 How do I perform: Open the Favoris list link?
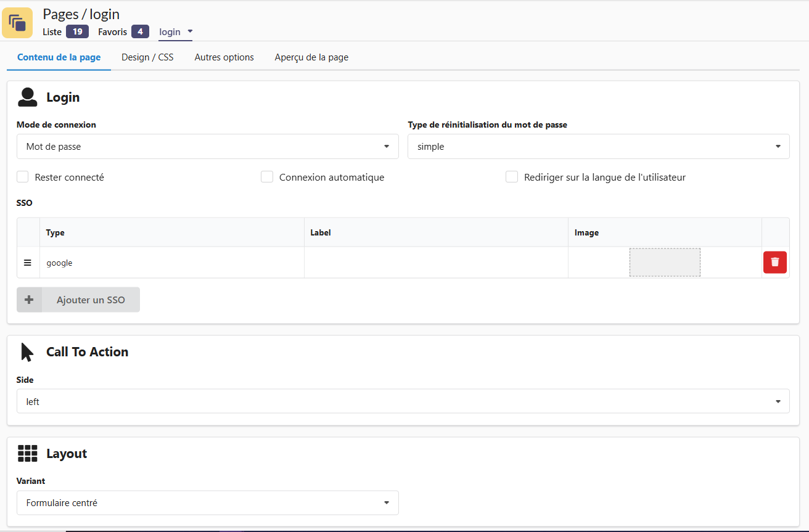112,31
